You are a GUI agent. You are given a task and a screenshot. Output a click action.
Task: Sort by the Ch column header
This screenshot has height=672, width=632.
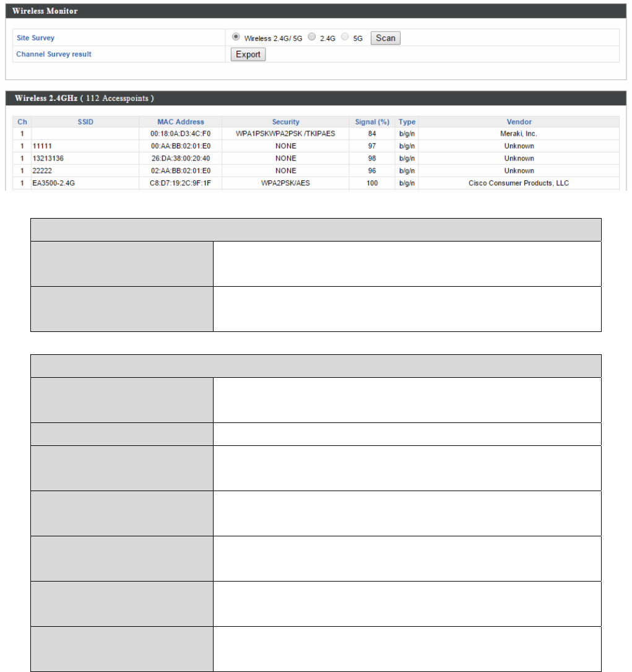pos(22,122)
